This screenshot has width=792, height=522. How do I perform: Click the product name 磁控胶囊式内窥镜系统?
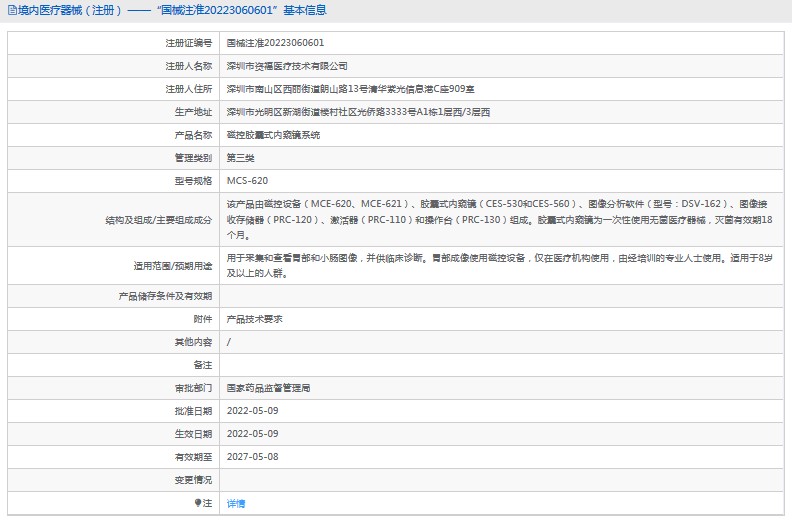click(x=273, y=134)
